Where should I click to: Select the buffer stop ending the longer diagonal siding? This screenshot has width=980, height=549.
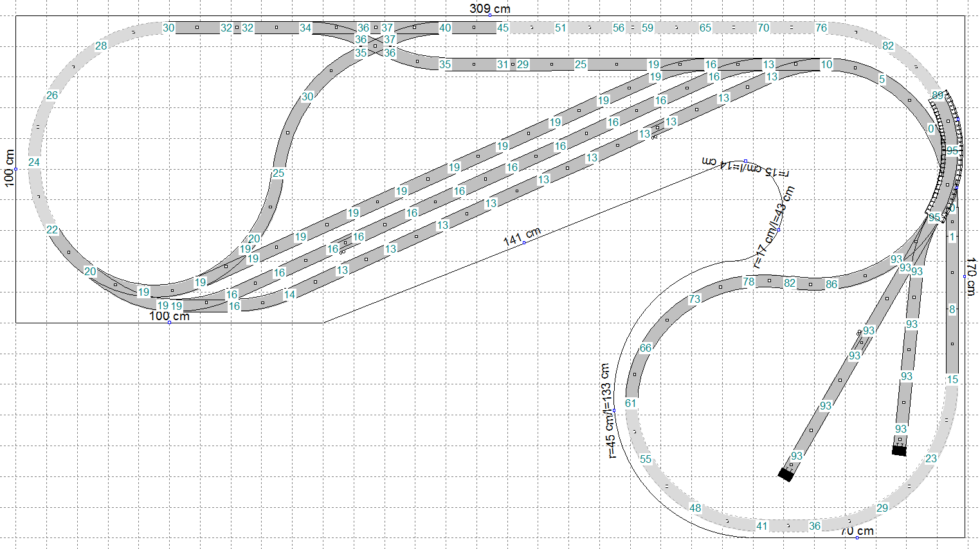point(785,474)
